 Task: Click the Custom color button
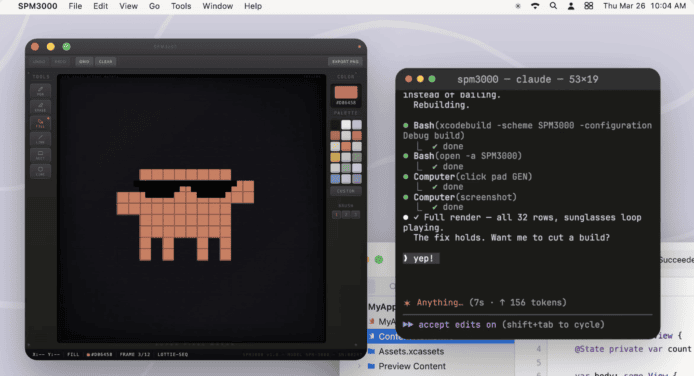point(346,191)
